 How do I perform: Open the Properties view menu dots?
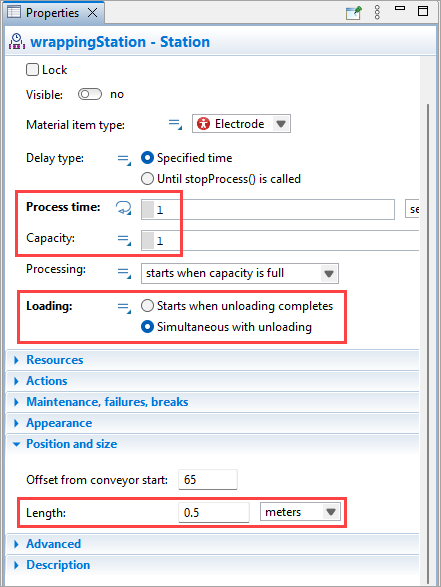click(377, 12)
